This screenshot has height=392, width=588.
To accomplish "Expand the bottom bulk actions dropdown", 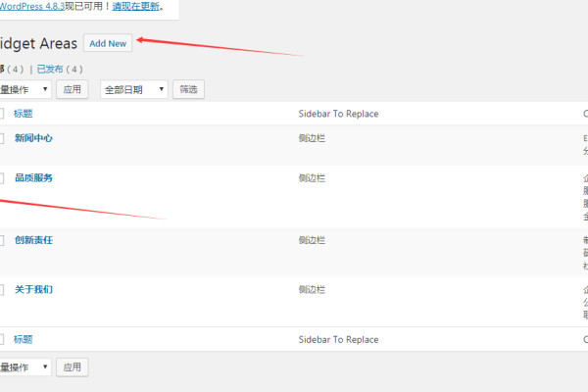I will 25,367.
